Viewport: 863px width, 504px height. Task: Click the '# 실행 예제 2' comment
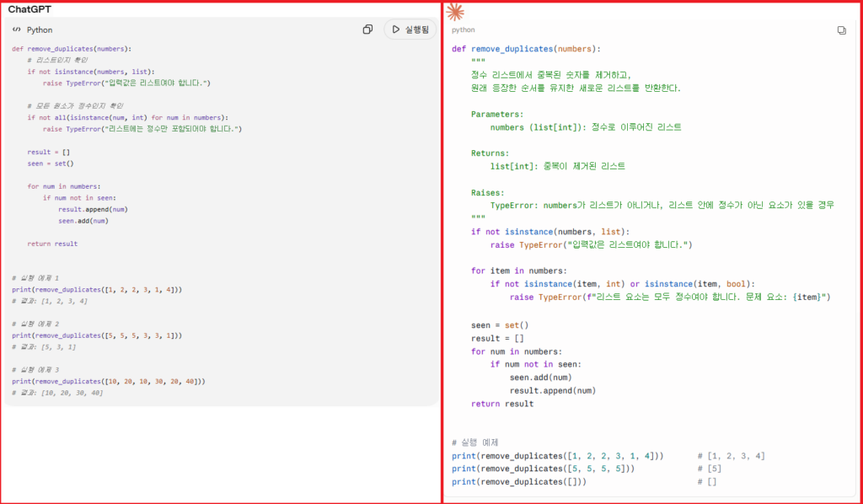35,324
